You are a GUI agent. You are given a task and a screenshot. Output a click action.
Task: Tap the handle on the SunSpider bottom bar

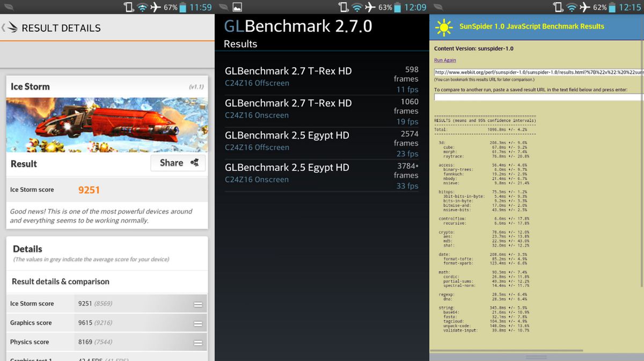536,357
